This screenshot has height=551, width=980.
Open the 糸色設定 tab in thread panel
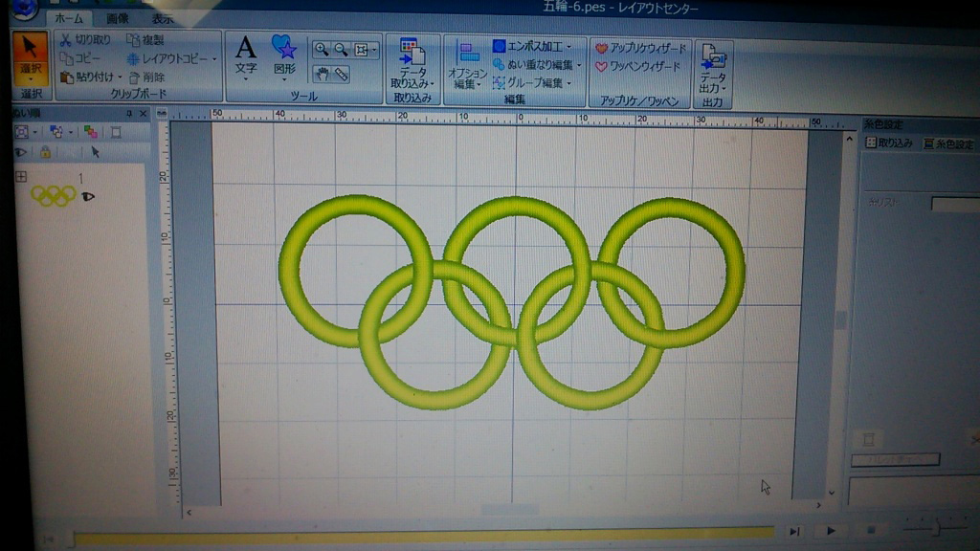[948, 144]
